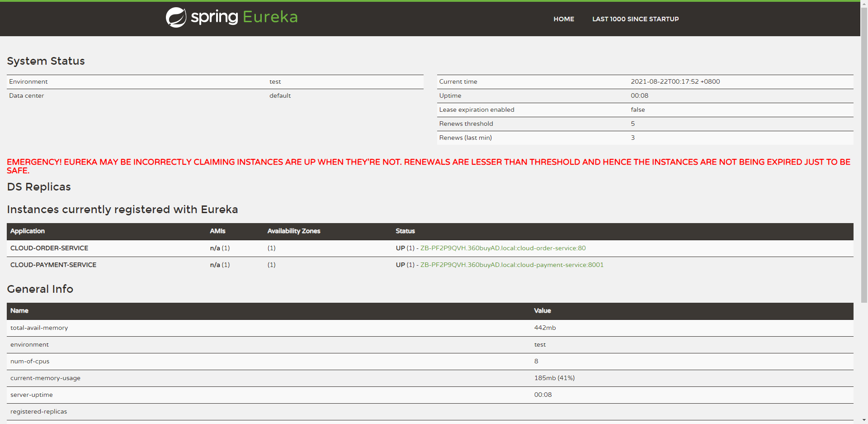The width and height of the screenshot is (868, 424).
Task: Click 'Instances currently registered with Eureka' heading
Action: pyautogui.click(x=122, y=210)
